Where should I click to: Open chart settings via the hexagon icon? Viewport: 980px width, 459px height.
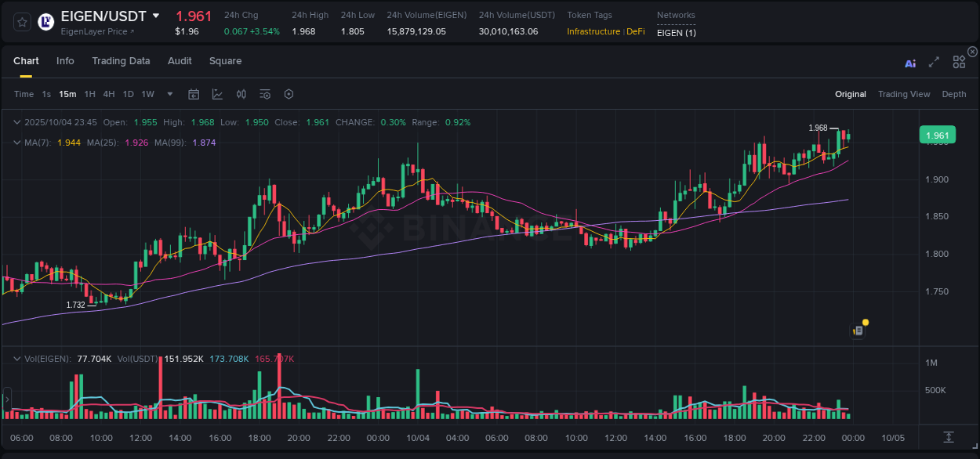click(289, 94)
